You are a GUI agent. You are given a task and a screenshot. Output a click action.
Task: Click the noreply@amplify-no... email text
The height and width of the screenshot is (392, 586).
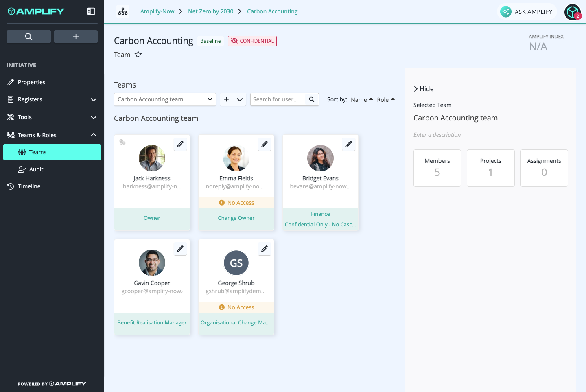click(x=235, y=186)
